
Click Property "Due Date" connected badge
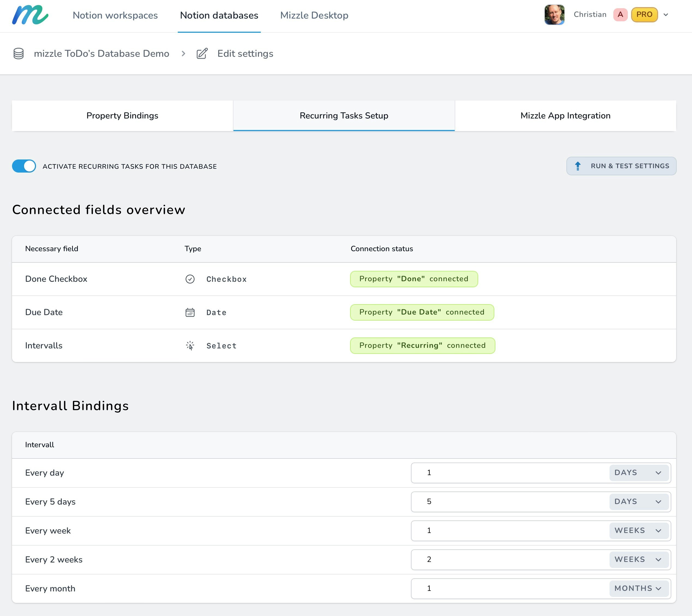422,312
